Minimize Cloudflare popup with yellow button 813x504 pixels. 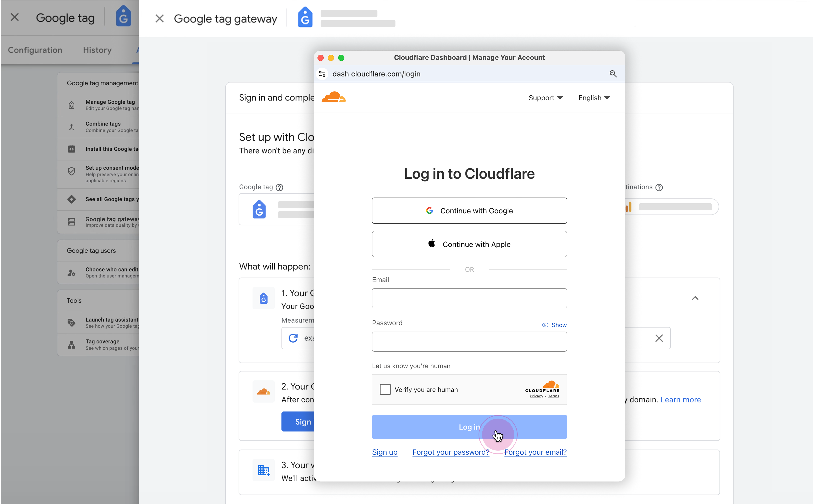click(331, 58)
